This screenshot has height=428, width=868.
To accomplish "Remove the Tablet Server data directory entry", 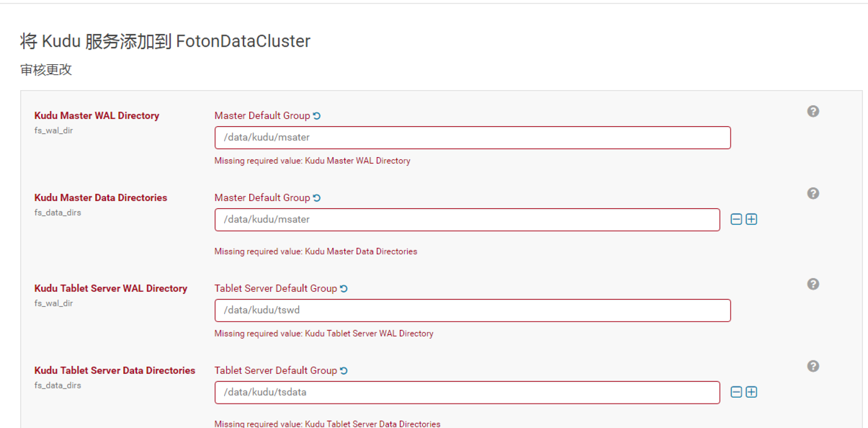I will pyautogui.click(x=736, y=393).
